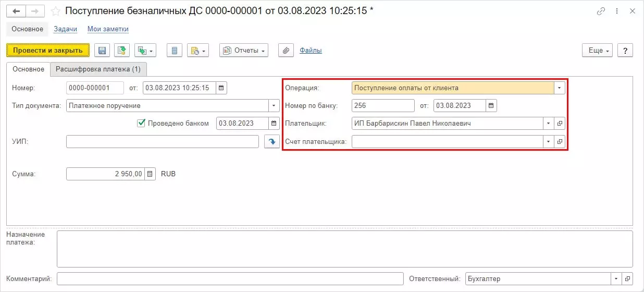Image resolution: width=644 pixels, height=292 pixels.
Task: Open print/document actions dropdown icon
Action: point(197,51)
